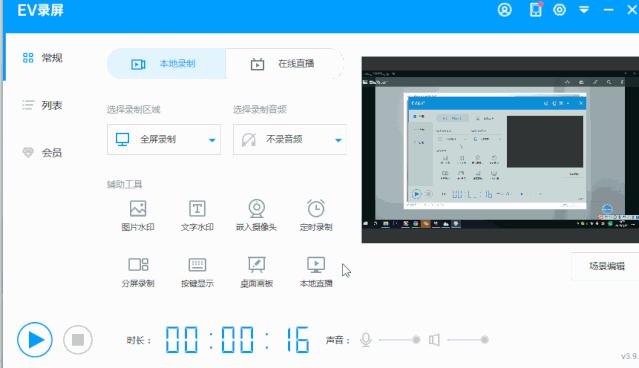The image size is (639, 368).
Task: Click the 辅助工具 section label
Action: click(x=125, y=184)
